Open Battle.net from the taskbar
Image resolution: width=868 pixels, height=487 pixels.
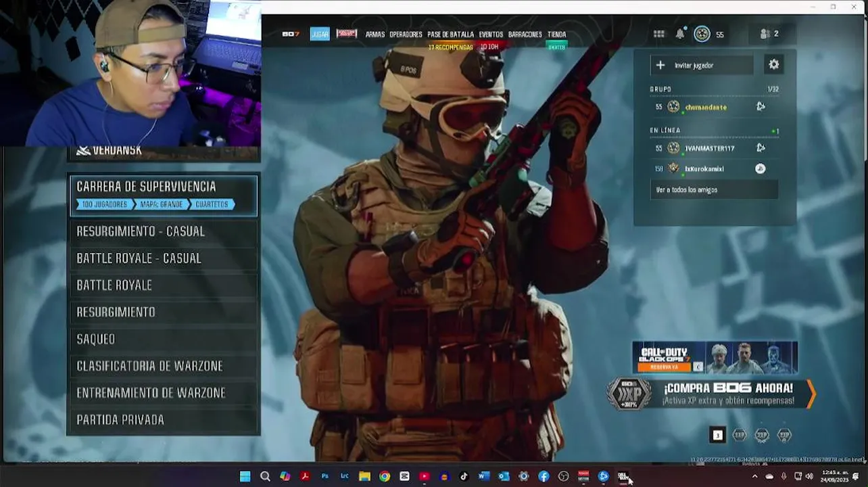pyautogui.click(x=603, y=476)
